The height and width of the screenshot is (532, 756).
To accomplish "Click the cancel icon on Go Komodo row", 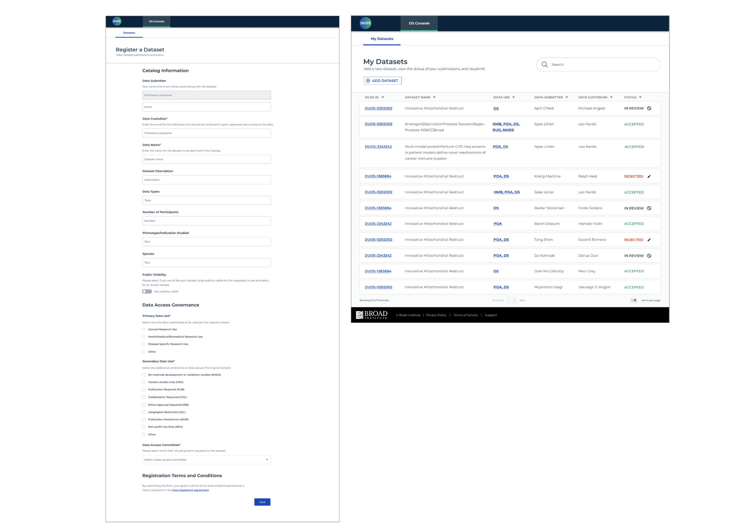I will tap(649, 256).
